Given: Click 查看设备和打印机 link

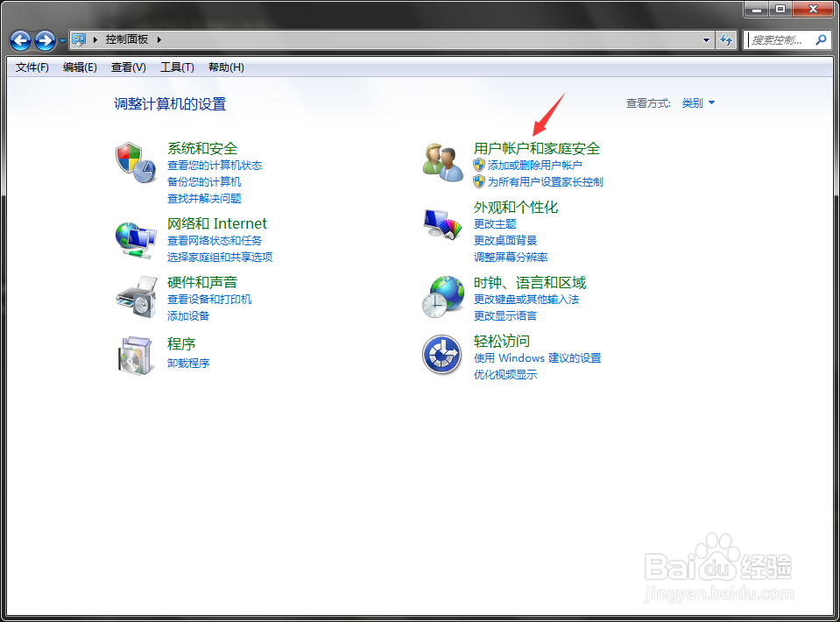Looking at the screenshot, I should [x=209, y=300].
